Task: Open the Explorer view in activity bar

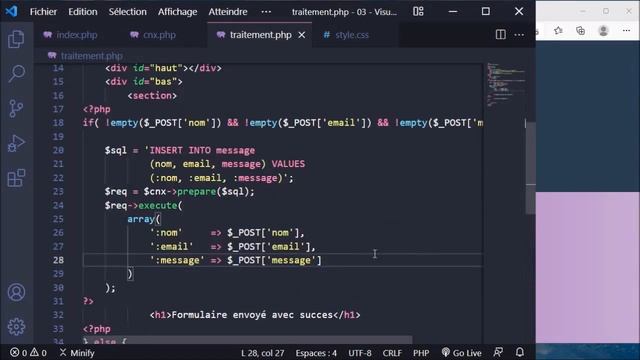Action: tap(16, 39)
